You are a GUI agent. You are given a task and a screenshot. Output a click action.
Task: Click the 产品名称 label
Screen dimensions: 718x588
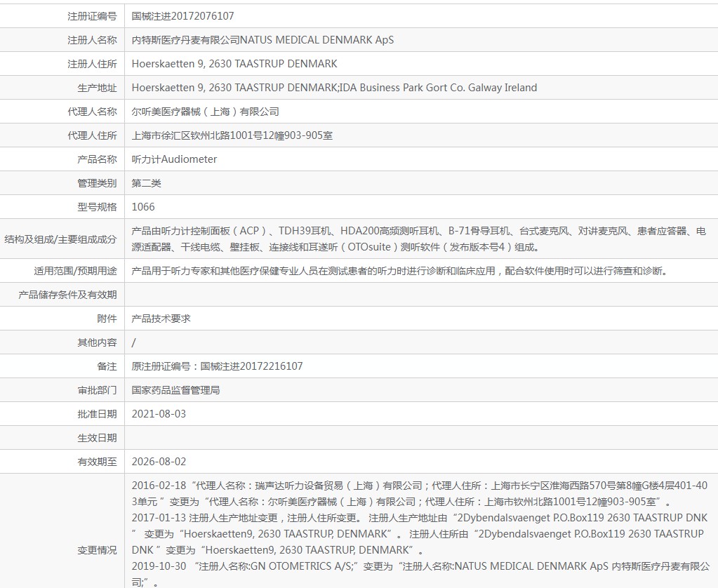pyautogui.click(x=97, y=159)
